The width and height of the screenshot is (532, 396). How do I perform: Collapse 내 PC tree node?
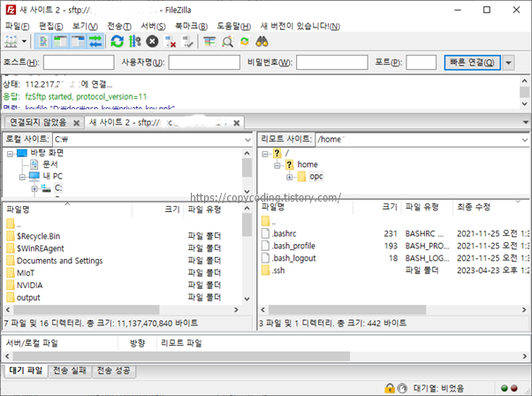coord(22,177)
